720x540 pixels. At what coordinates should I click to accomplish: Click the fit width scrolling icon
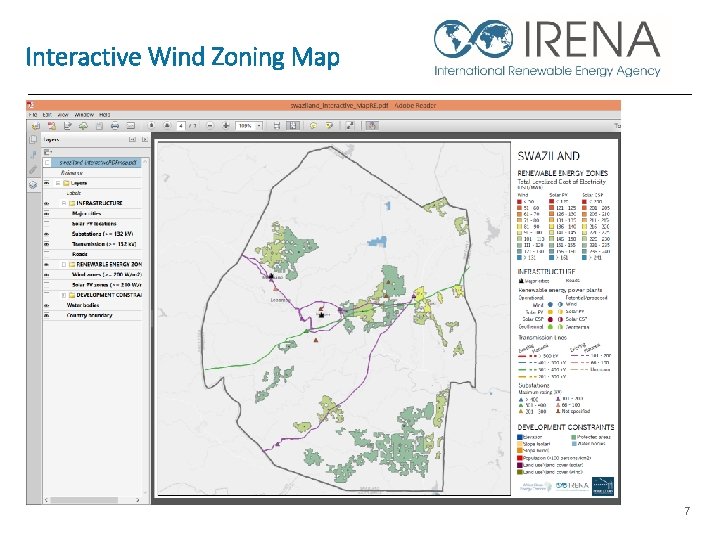(276, 125)
